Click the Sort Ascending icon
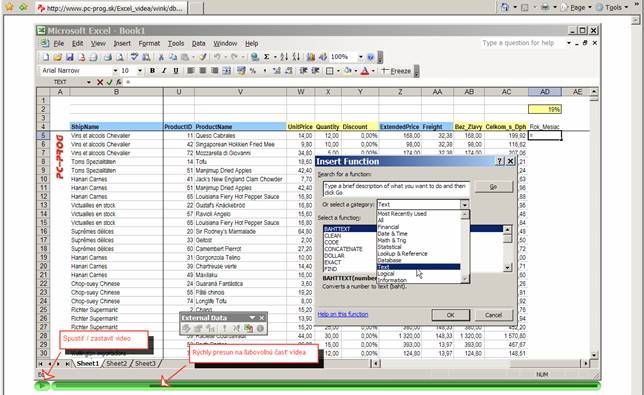Screen dimensions: 644x395 point(284,57)
